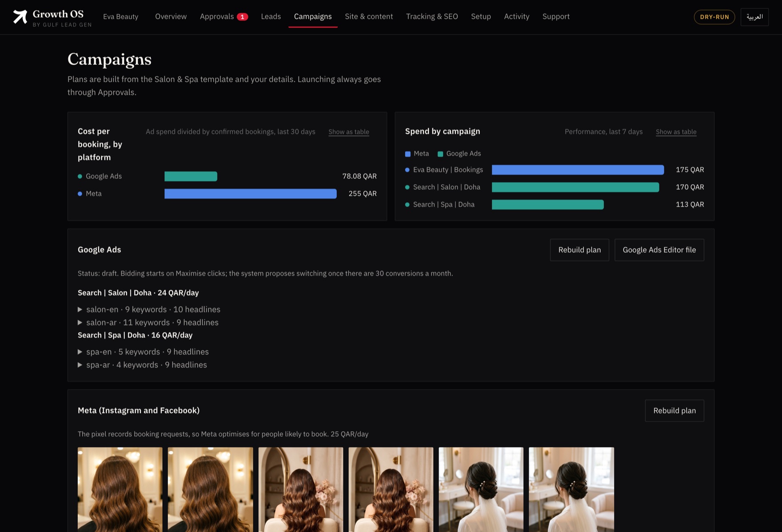Click the 78.08 QAR value

pyautogui.click(x=359, y=176)
